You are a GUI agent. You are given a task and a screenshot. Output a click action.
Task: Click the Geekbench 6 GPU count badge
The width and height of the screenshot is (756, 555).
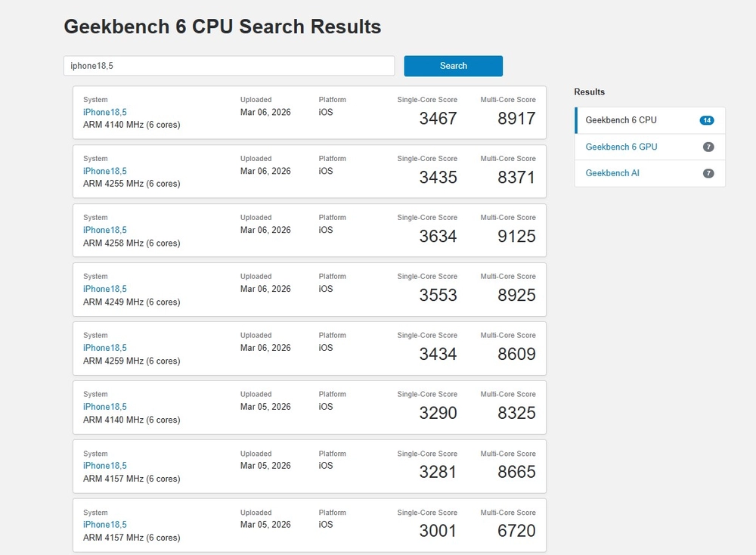(x=708, y=147)
